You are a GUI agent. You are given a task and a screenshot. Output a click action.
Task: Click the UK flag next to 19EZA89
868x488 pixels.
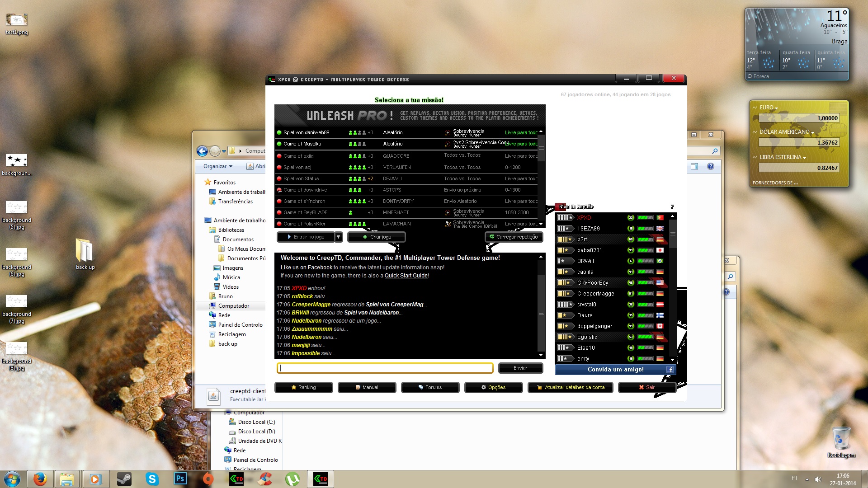pos(660,229)
